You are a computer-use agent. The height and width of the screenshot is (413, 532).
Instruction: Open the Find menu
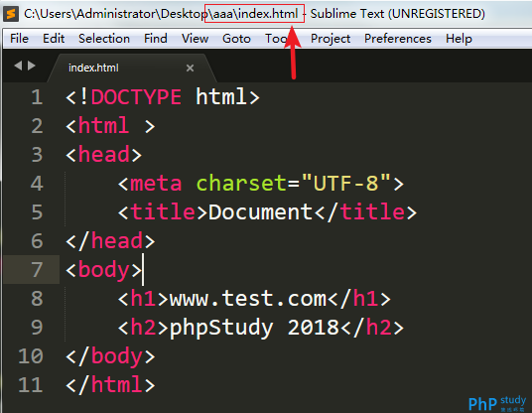(x=156, y=39)
